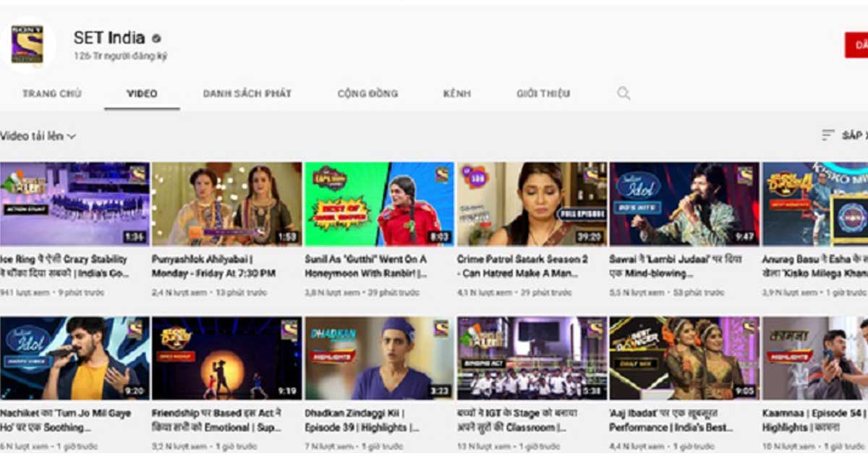Viewport: 868px width, 456px height.
Task: Open the Punyashlok Ahilyabai video thumbnail
Action: coord(226,204)
